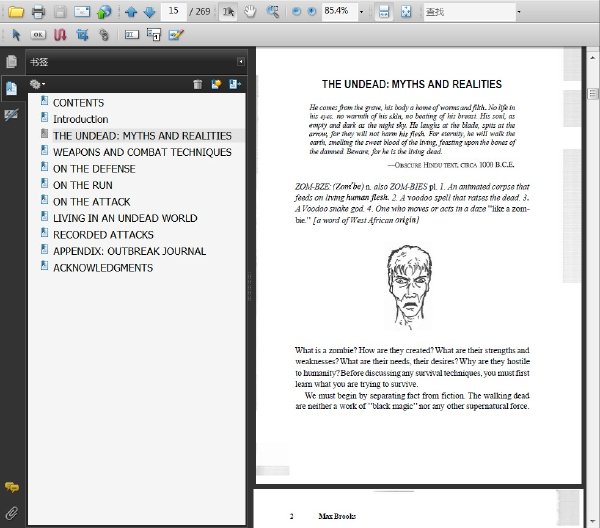Click the page number field showing 15

click(x=174, y=11)
